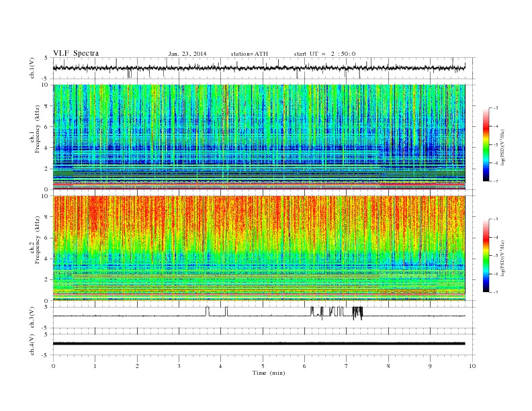Click the 'ch.1(V)' waveform axis label
Image resolution: width=532 pixels, height=411 pixels.
click(32, 68)
